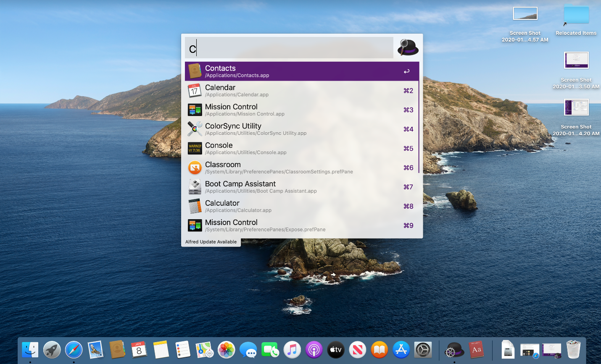Open Finder from the Dock
601x364 pixels.
pyautogui.click(x=30, y=349)
